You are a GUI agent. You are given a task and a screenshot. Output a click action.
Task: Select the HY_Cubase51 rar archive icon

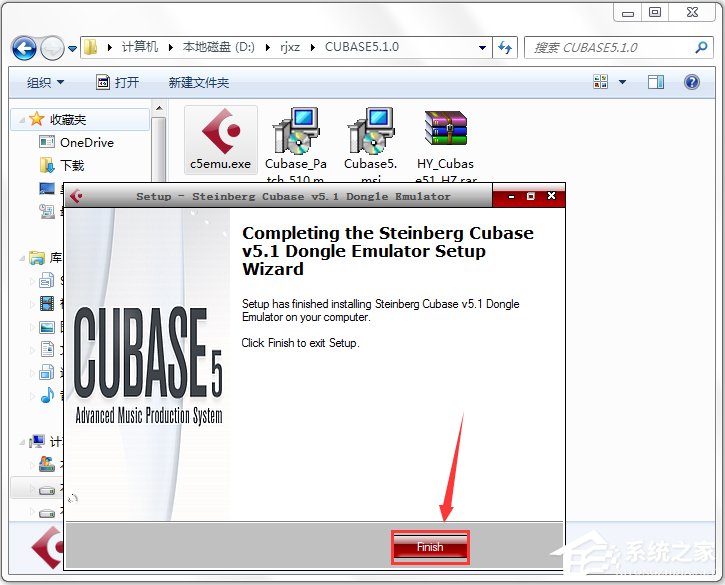[x=446, y=129]
